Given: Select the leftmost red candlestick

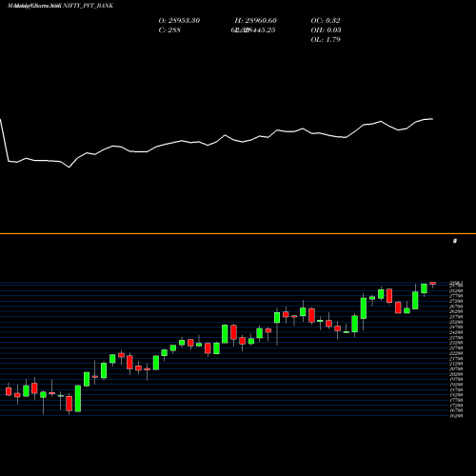Looking at the screenshot, I should tap(9, 390).
